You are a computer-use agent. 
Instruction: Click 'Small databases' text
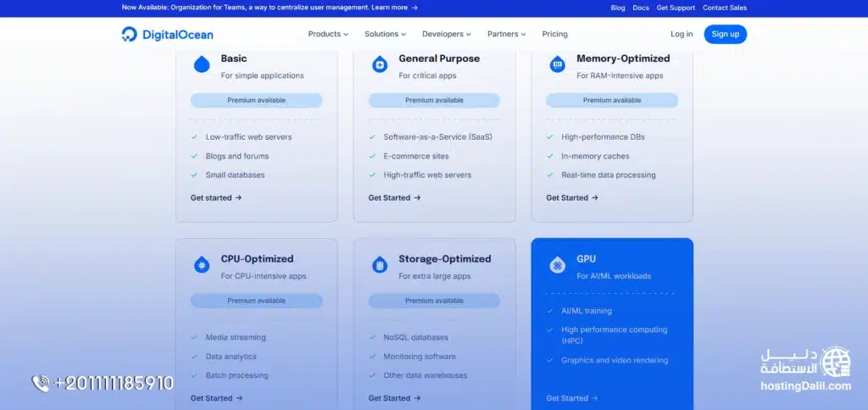[x=235, y=175]
